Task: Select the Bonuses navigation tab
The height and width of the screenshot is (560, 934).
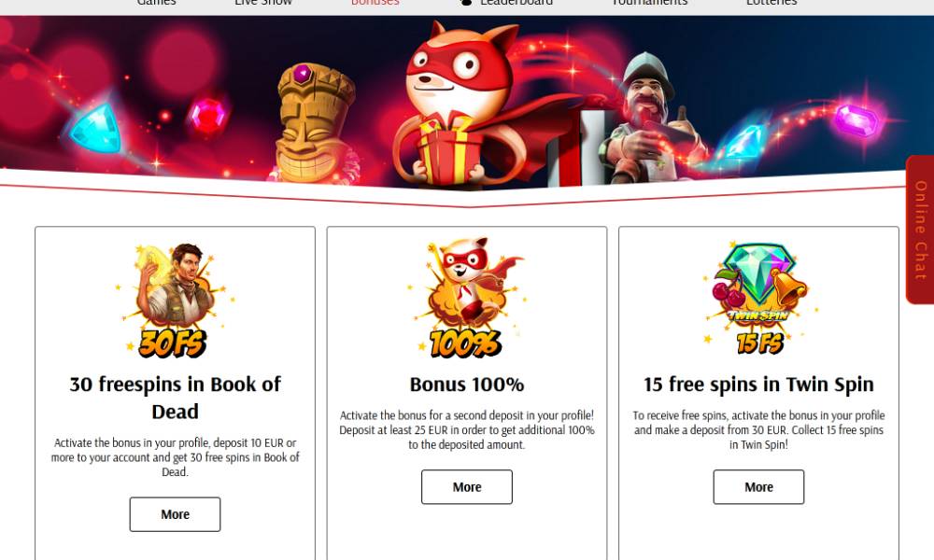Action: coord(375,3)
